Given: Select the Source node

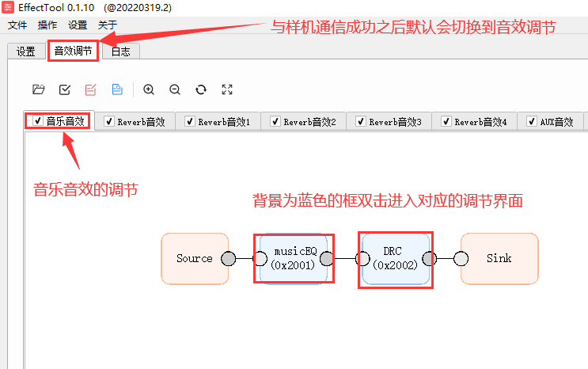Looking at the screenshot, I should [195, 259].
